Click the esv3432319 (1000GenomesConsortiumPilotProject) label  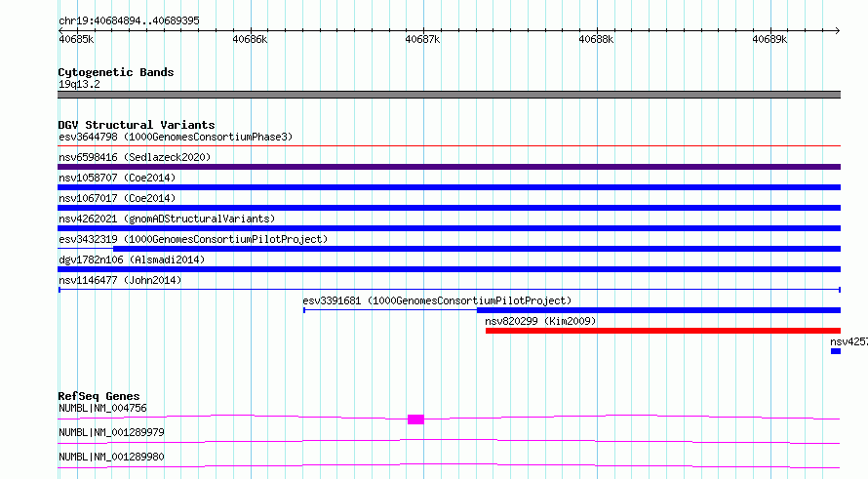point(193,239)
